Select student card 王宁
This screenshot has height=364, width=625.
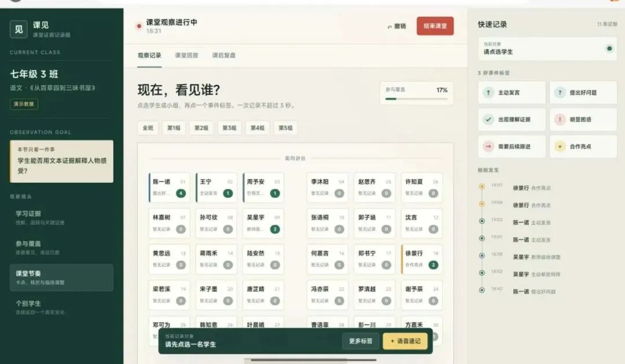pos(216,187)
